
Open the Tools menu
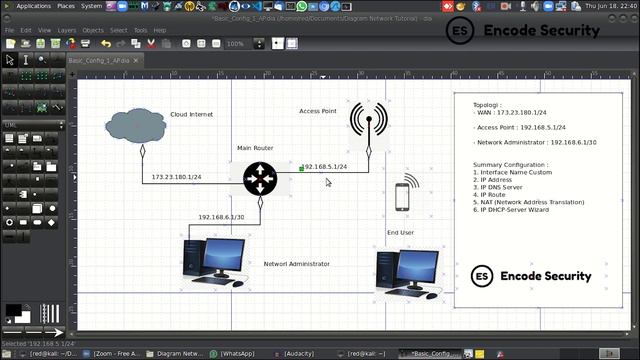(140, 30)
